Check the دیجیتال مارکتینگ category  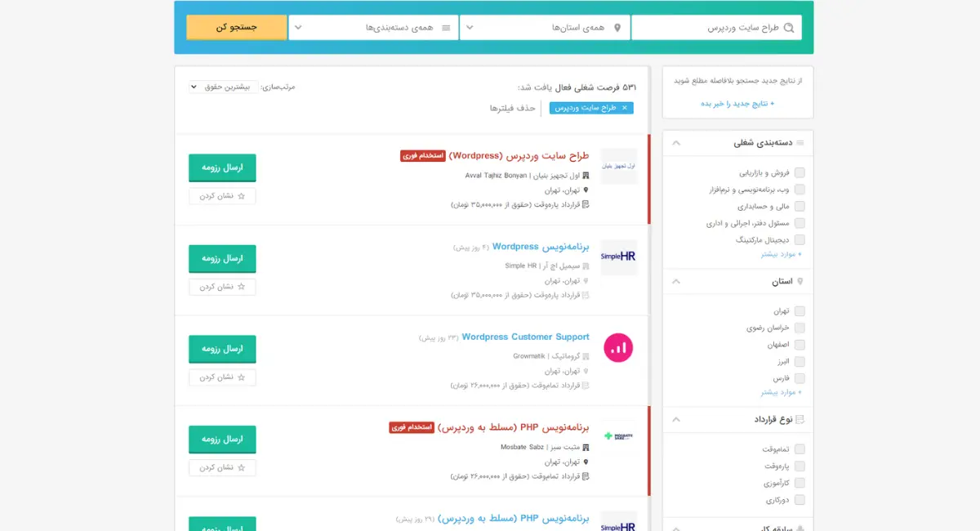pyautogui.click(x=800, y=240)
